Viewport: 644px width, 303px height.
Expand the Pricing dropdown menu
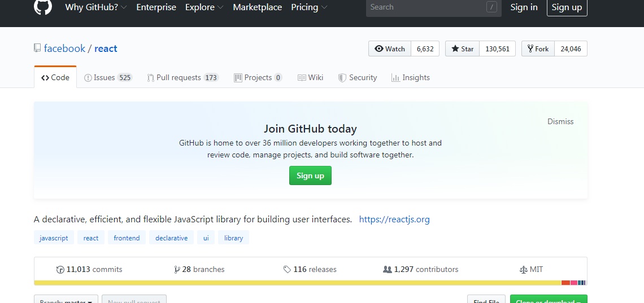(x=309, y=7)
